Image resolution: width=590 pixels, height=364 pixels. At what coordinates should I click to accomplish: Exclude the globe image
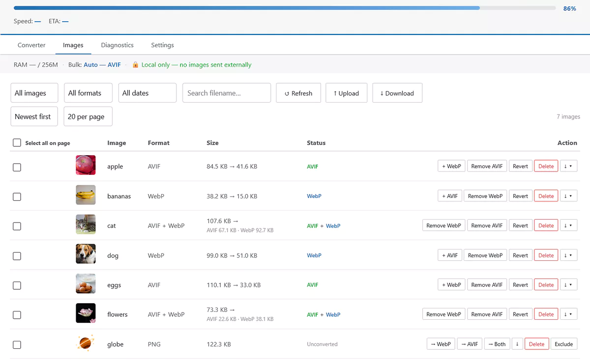(564, 344)
